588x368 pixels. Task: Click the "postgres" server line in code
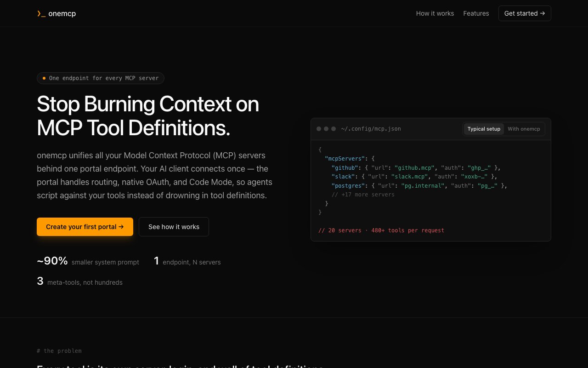pos(419,186)
